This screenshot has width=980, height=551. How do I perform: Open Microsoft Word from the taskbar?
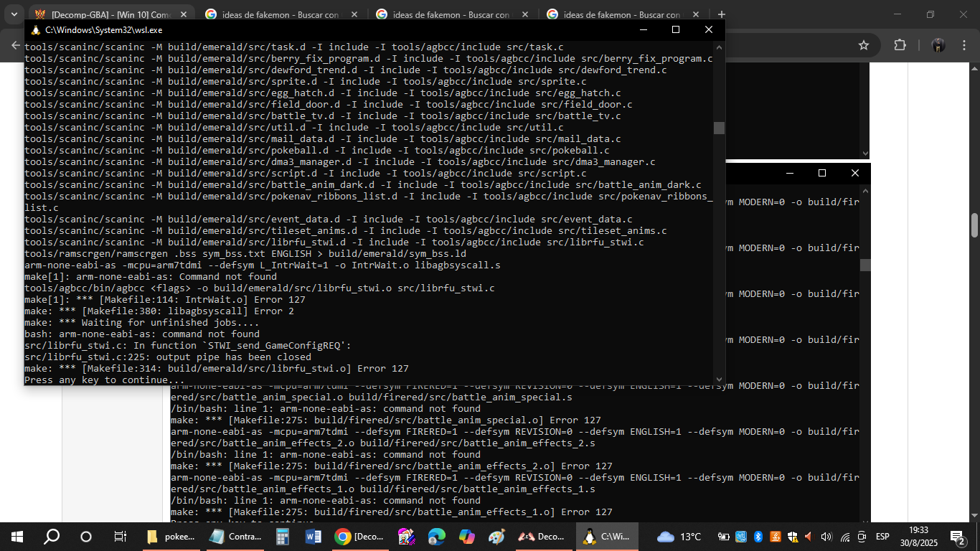point(313,537)
